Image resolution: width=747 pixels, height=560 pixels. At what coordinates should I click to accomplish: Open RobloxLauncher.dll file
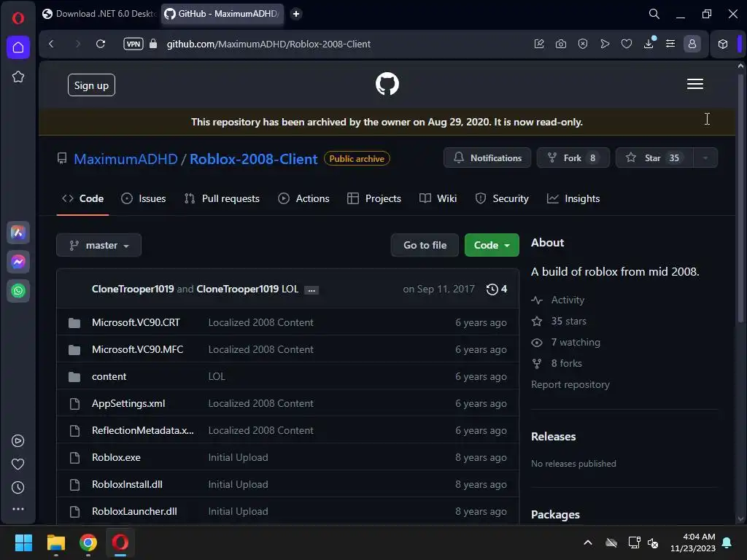tap(134, 511)
